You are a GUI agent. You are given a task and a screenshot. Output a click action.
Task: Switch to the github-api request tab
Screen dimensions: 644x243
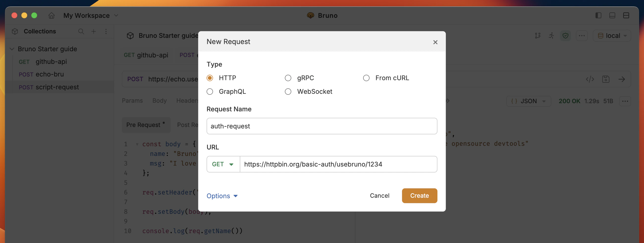point(146,55)
